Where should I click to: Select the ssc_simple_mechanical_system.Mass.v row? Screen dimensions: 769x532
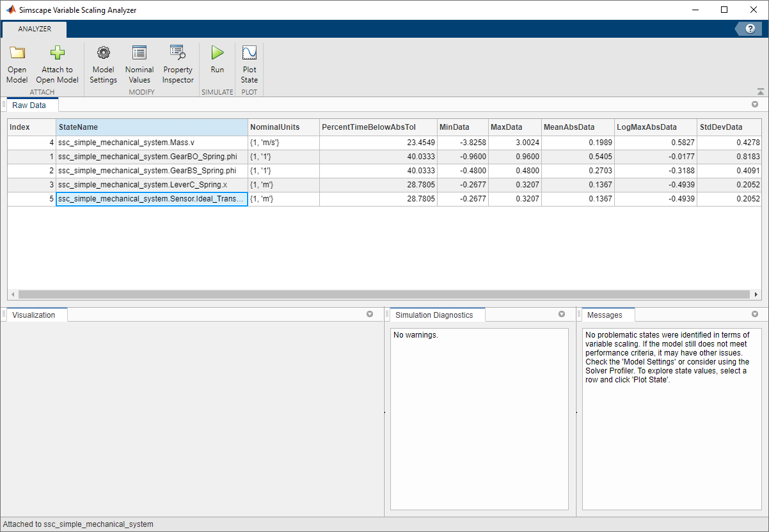coord(152,142)
